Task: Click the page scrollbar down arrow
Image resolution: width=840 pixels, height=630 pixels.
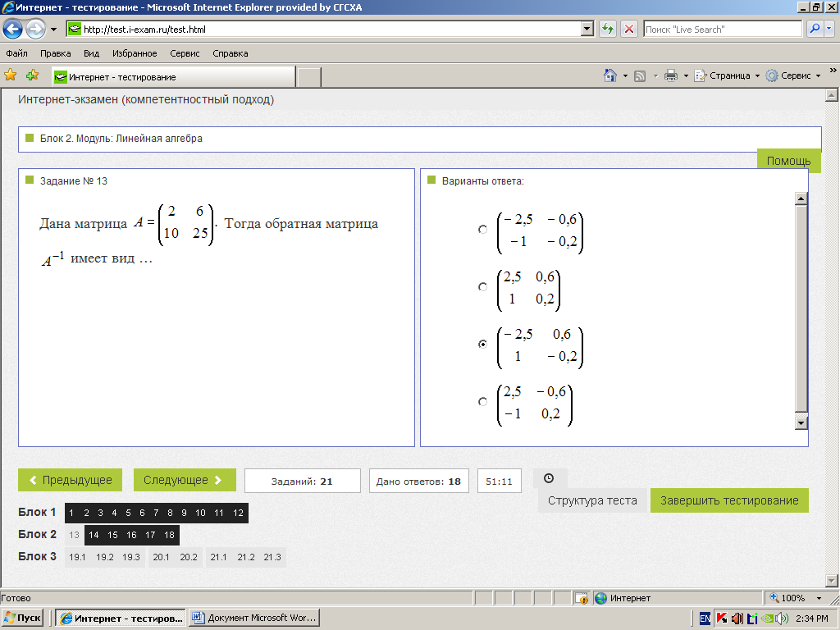Action: [x=832, y=580]
